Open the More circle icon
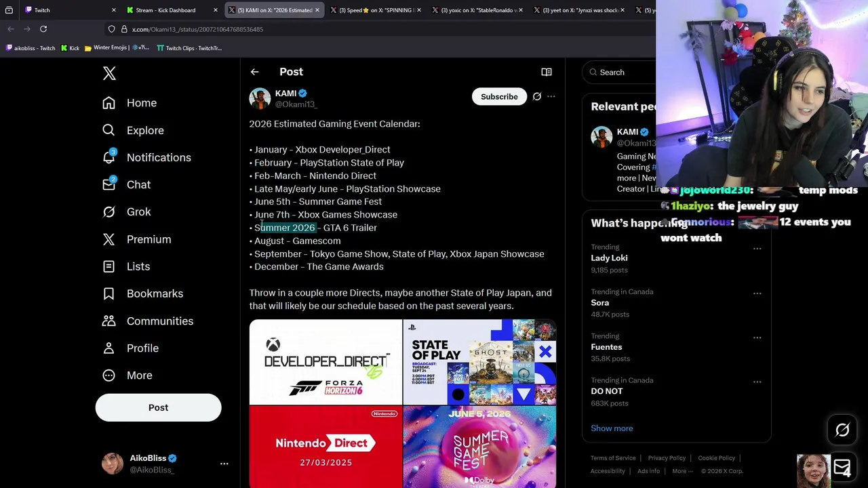 click(x=108, y=375)
